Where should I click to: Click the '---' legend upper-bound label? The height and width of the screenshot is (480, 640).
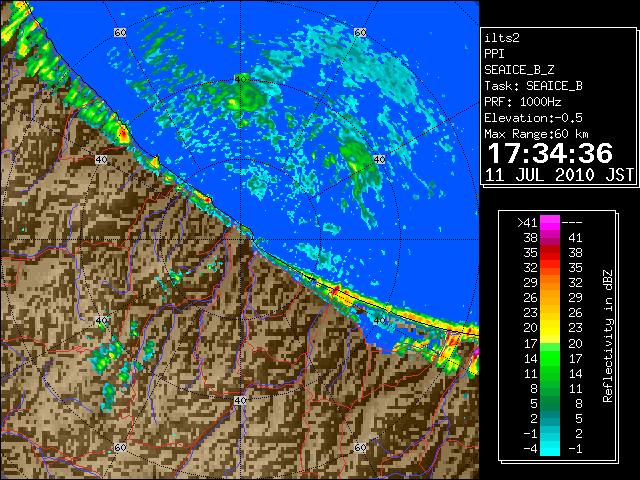point(572,223)
